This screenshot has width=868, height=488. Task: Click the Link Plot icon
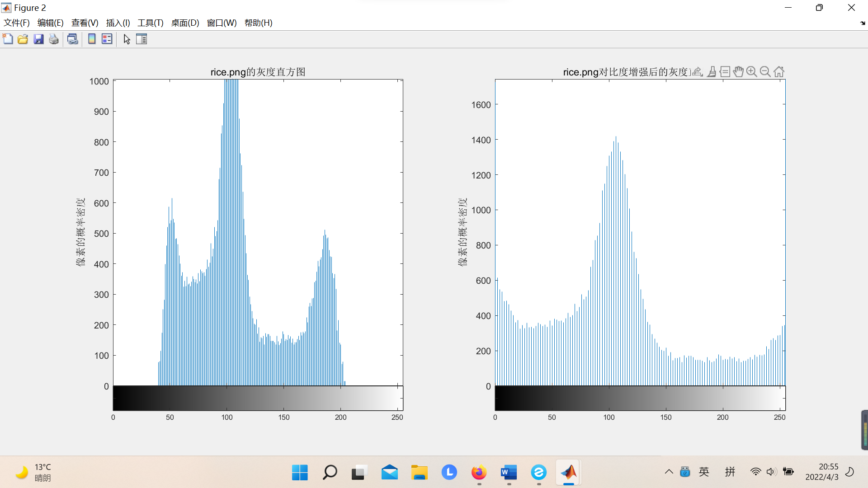click(72, 39)
